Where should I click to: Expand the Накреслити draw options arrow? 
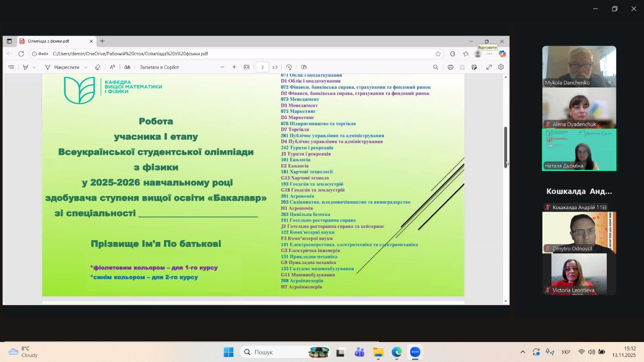click(x=86, y=67)
